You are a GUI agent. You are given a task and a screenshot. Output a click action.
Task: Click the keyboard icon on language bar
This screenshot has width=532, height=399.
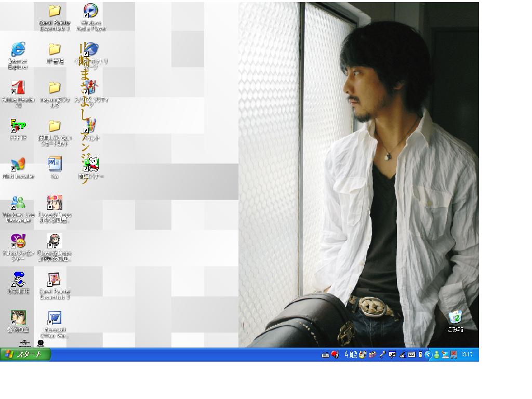pos(325,355)
